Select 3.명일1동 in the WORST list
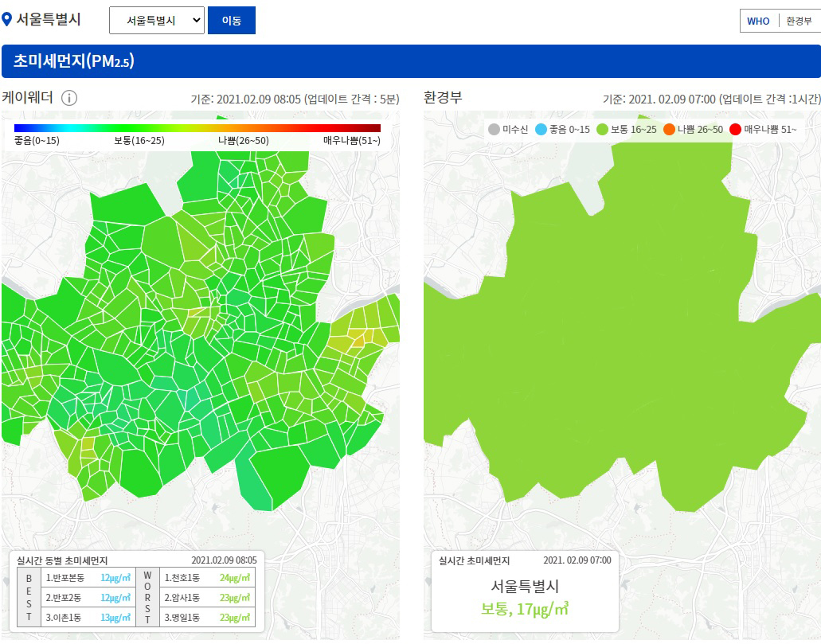Image resolution: width=821 pixels, height=644 pixels. pos(184,618)
